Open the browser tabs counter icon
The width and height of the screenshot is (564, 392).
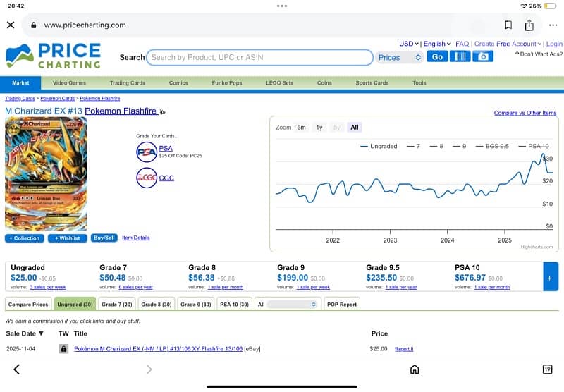point(547,369)
